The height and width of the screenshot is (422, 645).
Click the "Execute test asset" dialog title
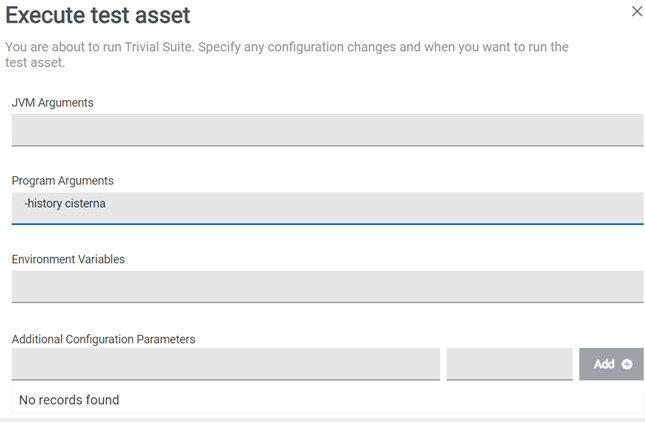click(98, 16)
